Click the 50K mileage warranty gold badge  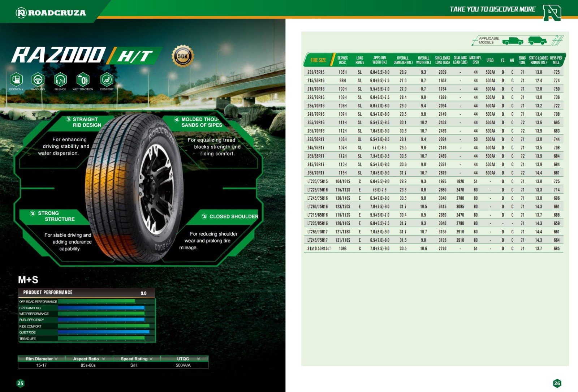182,56
